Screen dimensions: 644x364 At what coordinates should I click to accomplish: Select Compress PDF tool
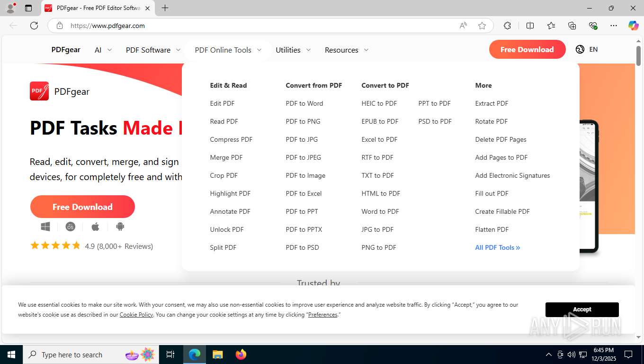coord(231,139)
